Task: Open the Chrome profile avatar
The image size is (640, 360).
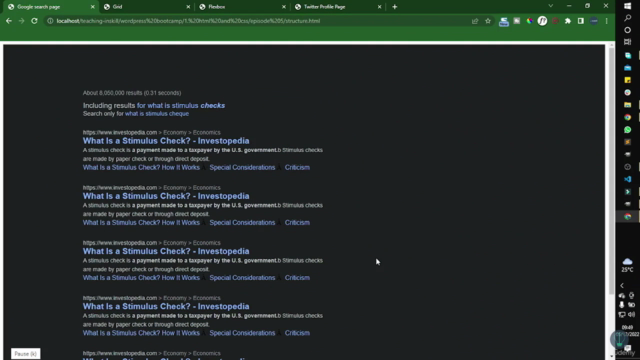Action: pyautogui.click(x=594, y=21)
